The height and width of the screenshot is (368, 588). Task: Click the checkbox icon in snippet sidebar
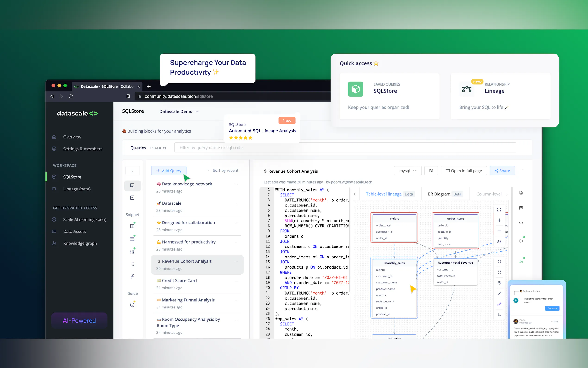pyautogui.click(x=132, y=198)
